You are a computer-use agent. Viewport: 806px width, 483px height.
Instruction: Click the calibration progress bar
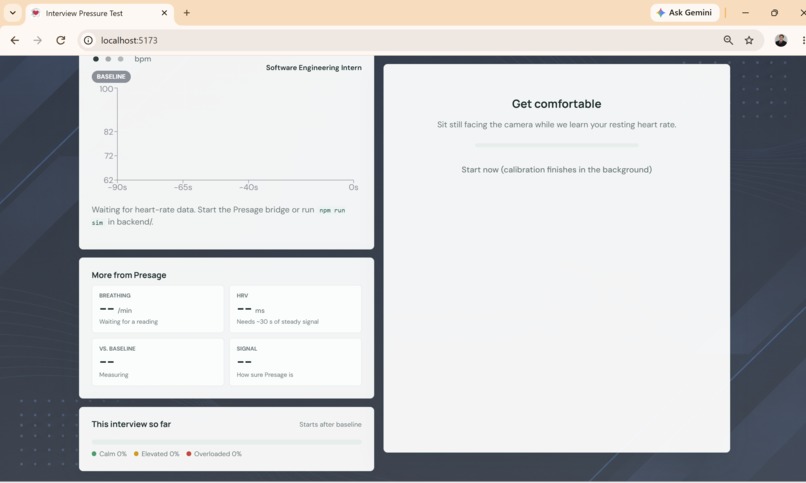pyautogui.click(x=556, y=145)
